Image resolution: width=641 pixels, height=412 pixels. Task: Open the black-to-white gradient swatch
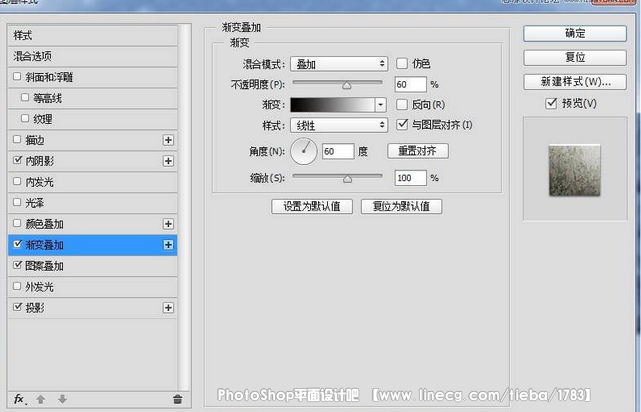(333, 105)
